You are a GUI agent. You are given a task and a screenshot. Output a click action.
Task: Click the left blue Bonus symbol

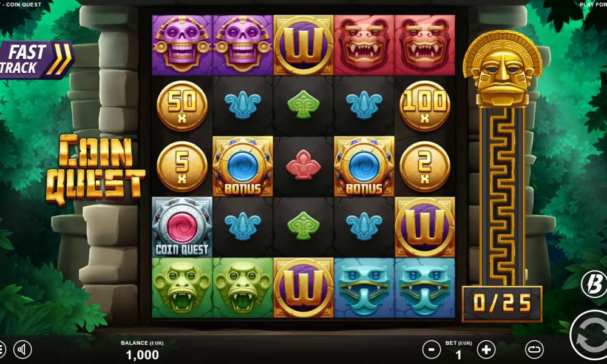point(243,166)
